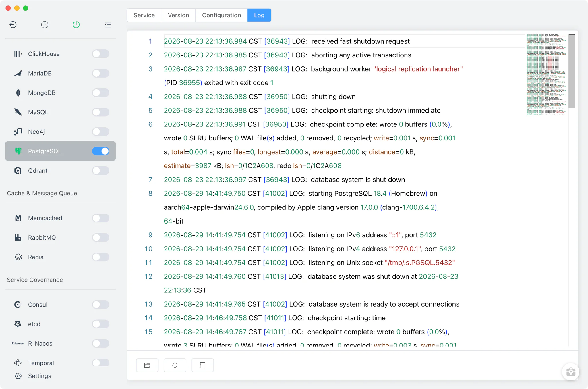Click the "Service Governance" section header
This screenshot has width=588, height=389.
click(35, 280)
